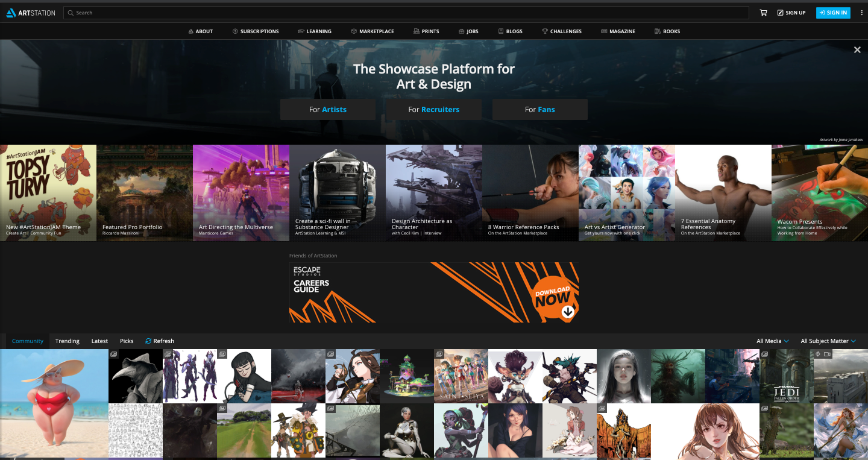868x460 pixels.
Task: Open the Prints section
Action: pos(426,31)
